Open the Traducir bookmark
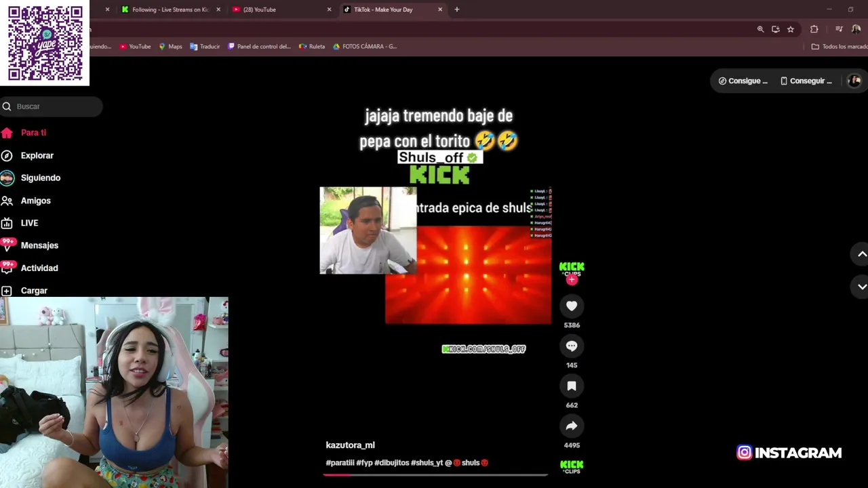The width and height of the screenshot is (868, 488). tap(205, 47)
